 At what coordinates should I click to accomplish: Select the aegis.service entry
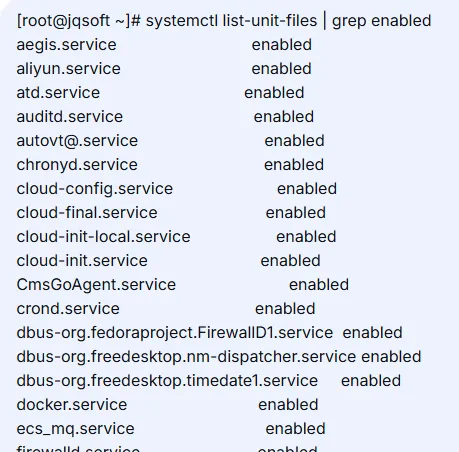click(x=66, y=45)
